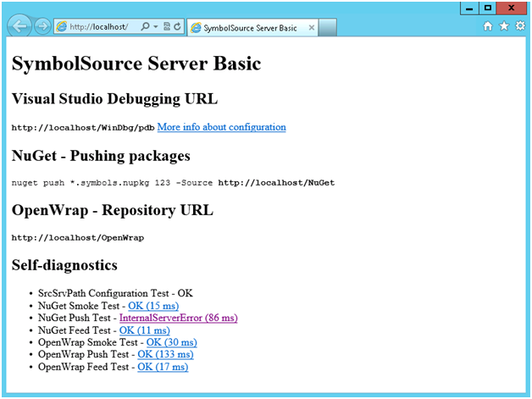
Task: Open a new blank tab
Action: (329, 28)
